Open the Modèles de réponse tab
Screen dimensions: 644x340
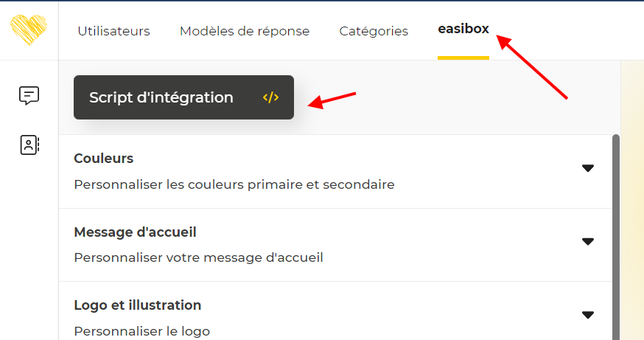(x=245, y=31)
